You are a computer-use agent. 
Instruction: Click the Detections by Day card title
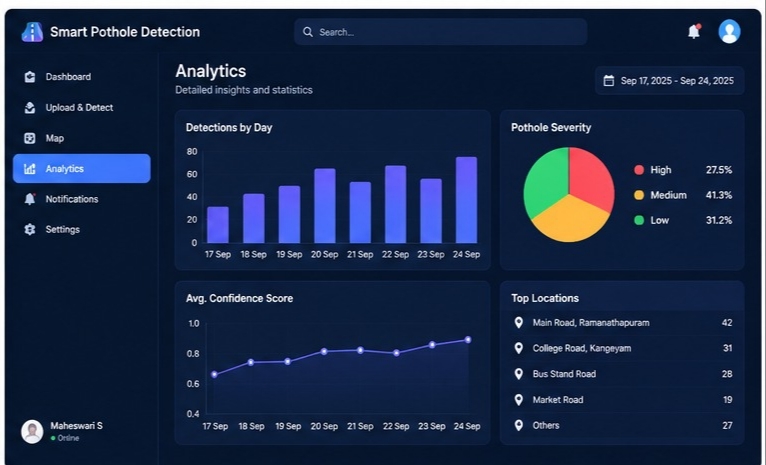coord(229,128)
